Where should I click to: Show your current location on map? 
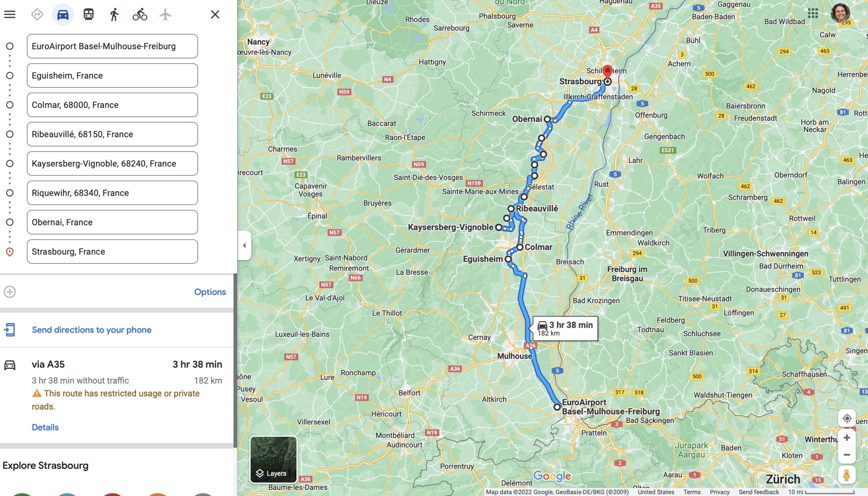click(847, 418)
